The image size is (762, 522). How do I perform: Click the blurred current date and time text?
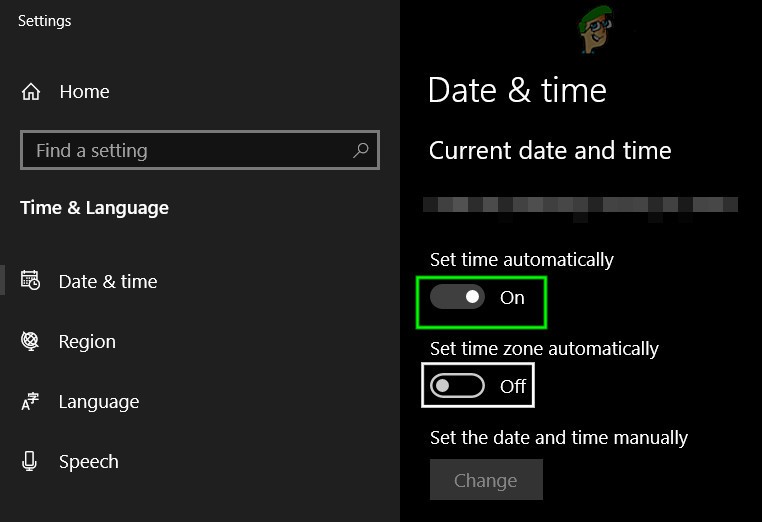[x=580, y=205]
